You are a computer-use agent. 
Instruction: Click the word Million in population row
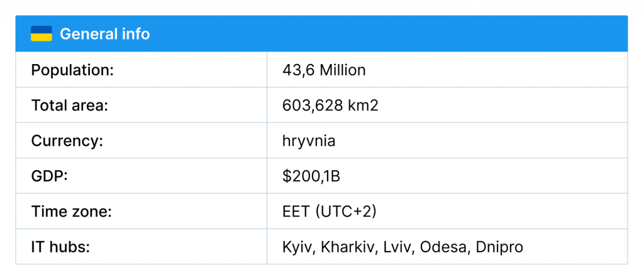343,70
